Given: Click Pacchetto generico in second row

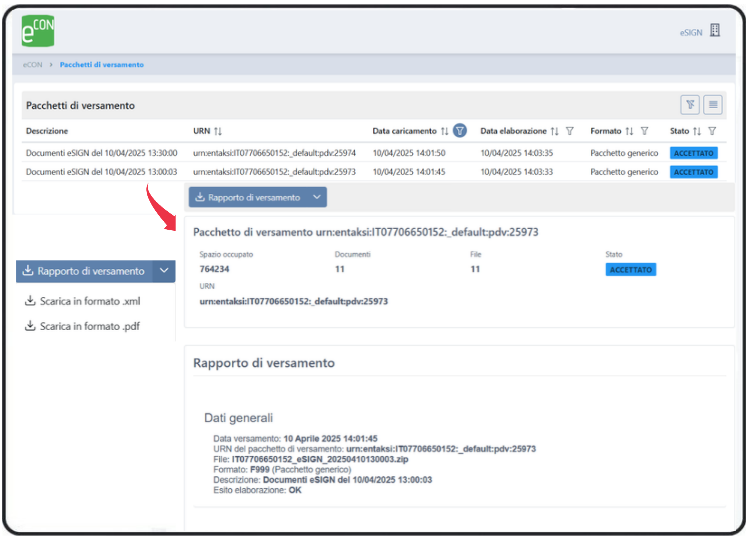Looking at the screenshot, I should tap(624, 172).
